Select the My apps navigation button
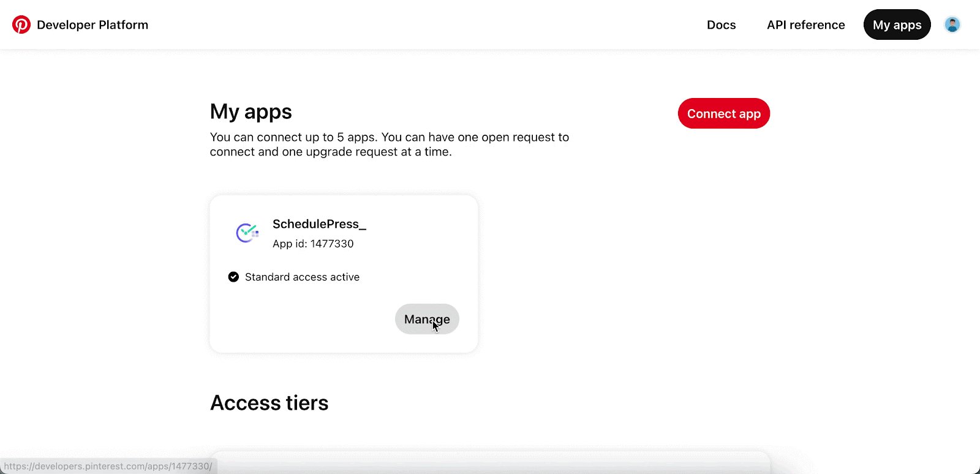Screen dimensions: 980x474 [897, 25]
